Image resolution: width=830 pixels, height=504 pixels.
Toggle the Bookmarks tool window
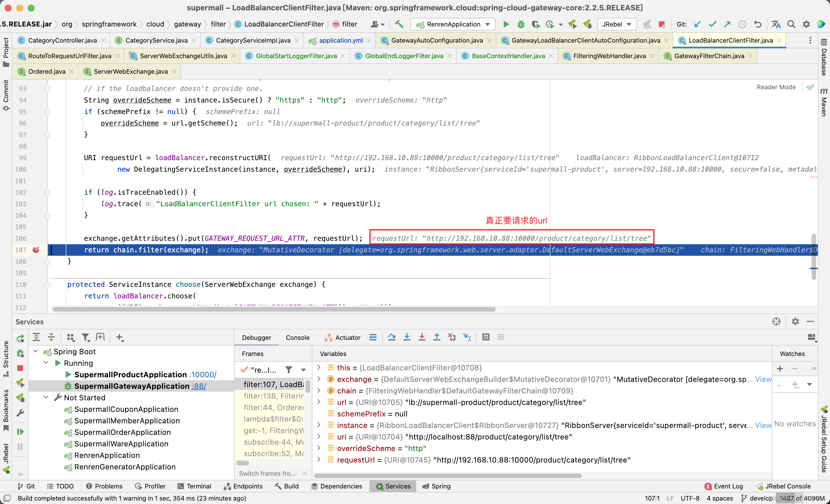[6, 410]
